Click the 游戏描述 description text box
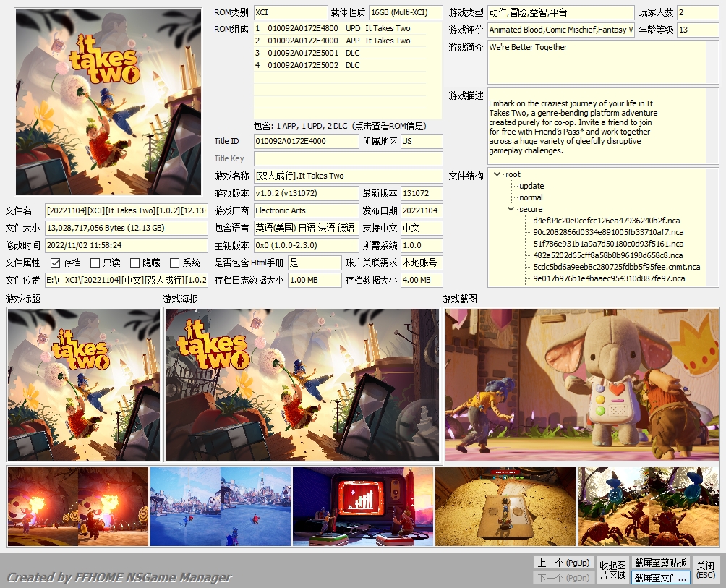The width and height of the screenshot is (726, 588). [x=603, y=125]
